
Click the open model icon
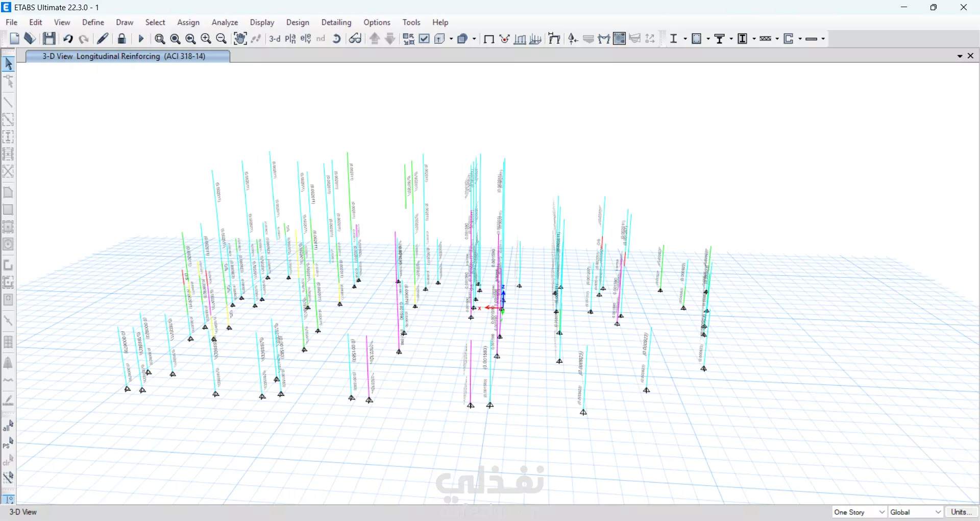click(30, 39)
